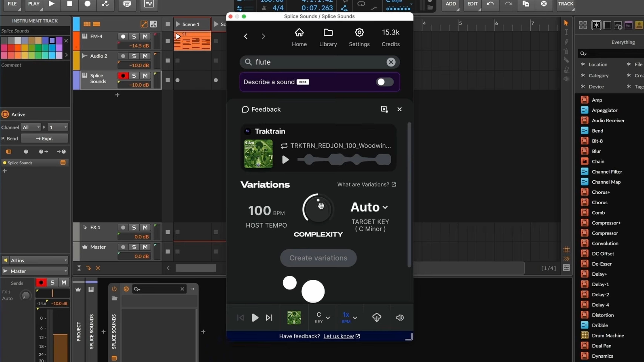The height and width of the screenshot is (362, 644).
Task: Click the cloud download icon in player bar
Action: point(376,318)
